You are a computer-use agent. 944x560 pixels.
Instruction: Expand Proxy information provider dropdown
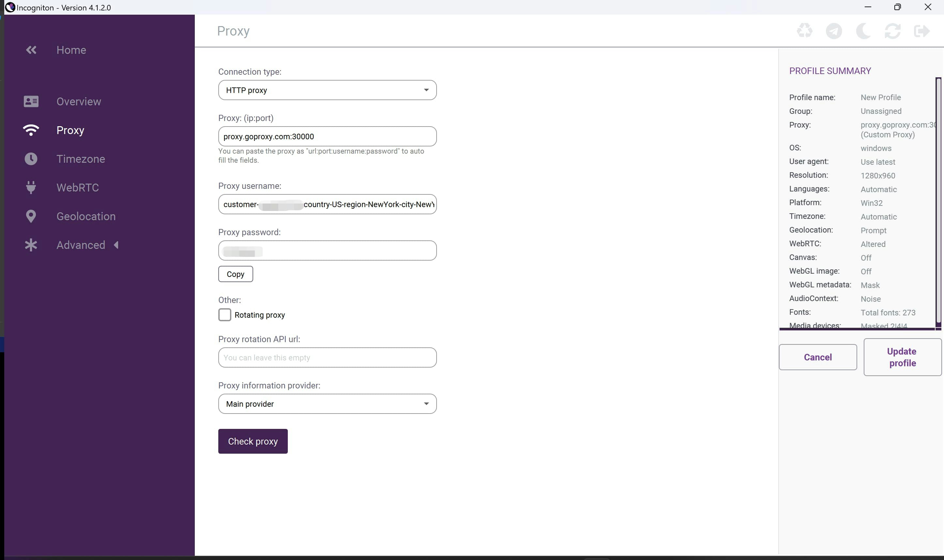(x=327, y=404)
